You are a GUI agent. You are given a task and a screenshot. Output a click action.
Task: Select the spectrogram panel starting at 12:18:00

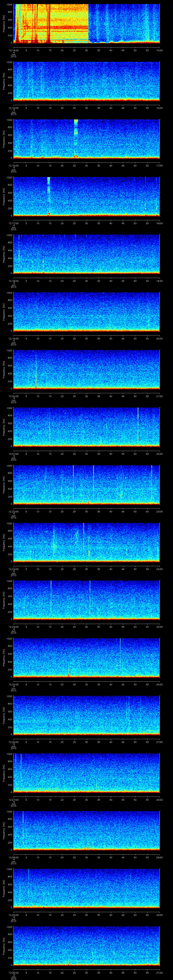pos(87,254)
